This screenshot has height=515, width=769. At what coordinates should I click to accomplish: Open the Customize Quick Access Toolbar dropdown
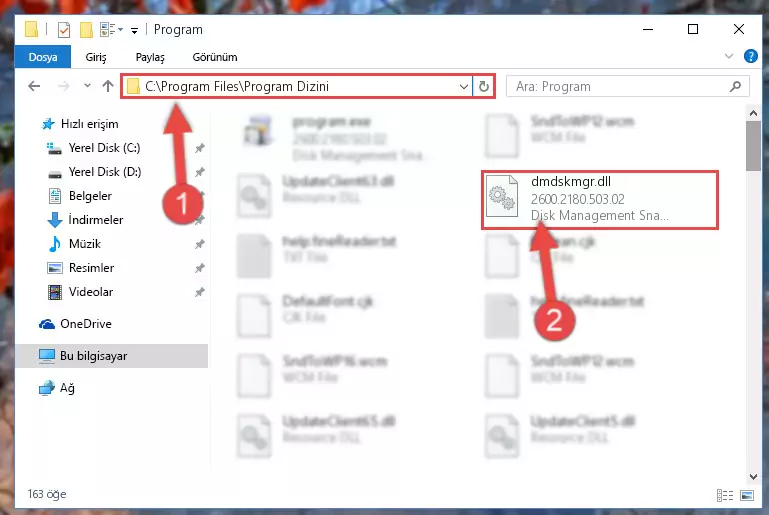click(x=134, y=31)
